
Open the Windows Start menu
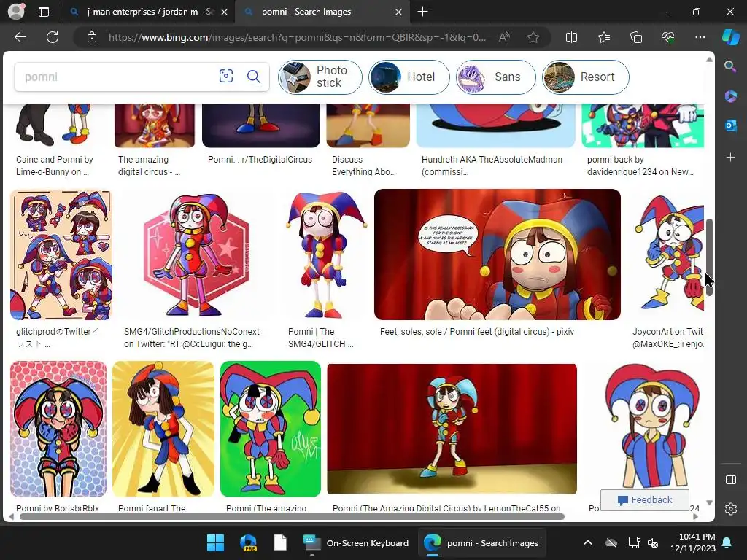tap(215, 542)
